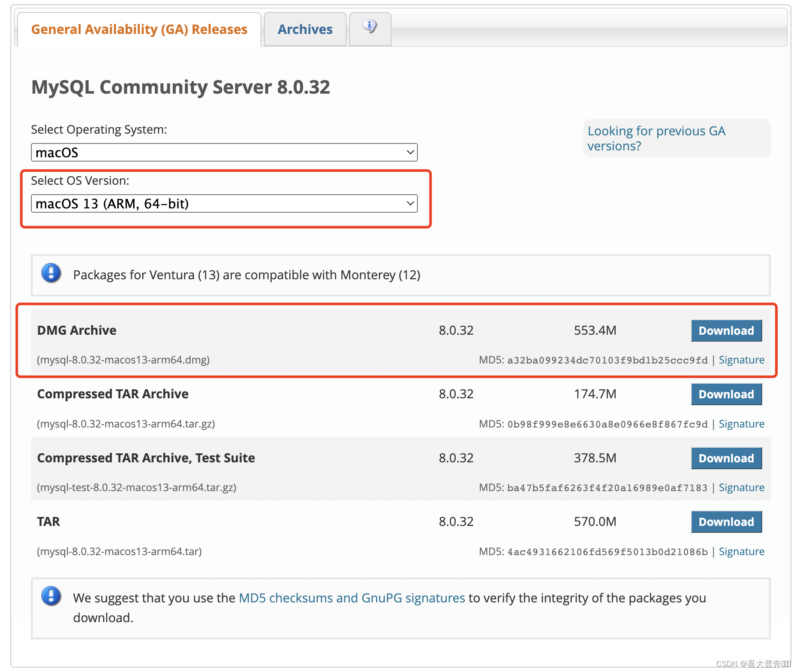Viewport: 797px width, 672px height.
Task: Download the Compressed TAR Archive, Test Suite
Action: pos(726,458)
